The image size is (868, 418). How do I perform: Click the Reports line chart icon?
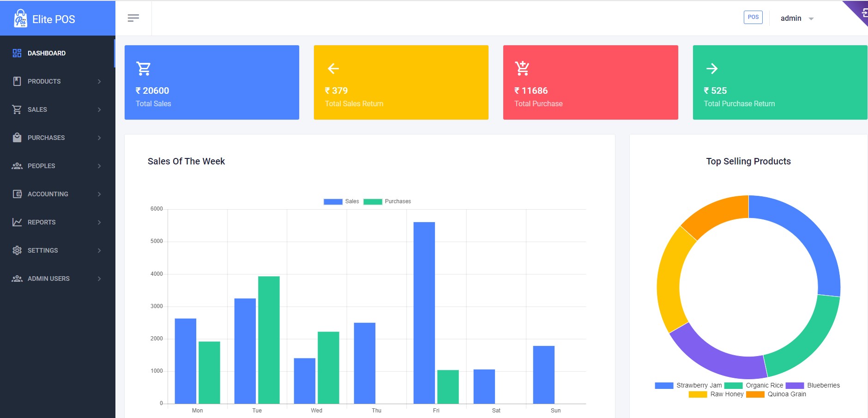coord(17,222)
